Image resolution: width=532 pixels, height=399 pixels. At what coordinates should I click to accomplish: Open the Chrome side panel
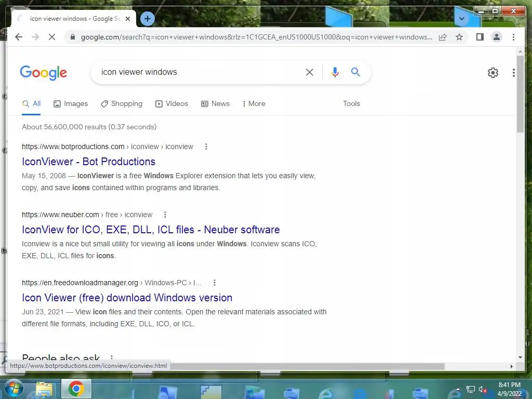tap(480, 37)
